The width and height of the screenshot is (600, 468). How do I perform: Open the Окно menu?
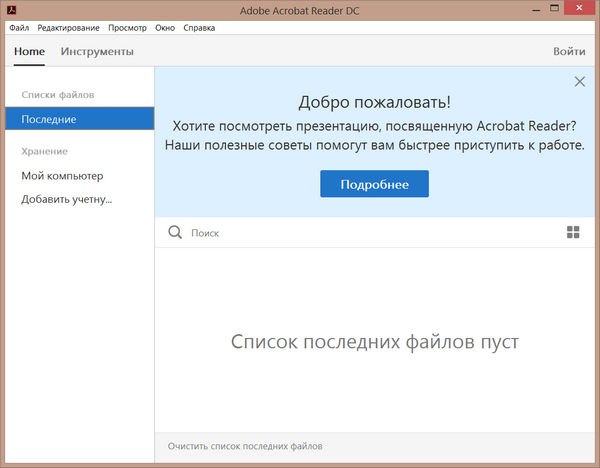coord(165,28)
